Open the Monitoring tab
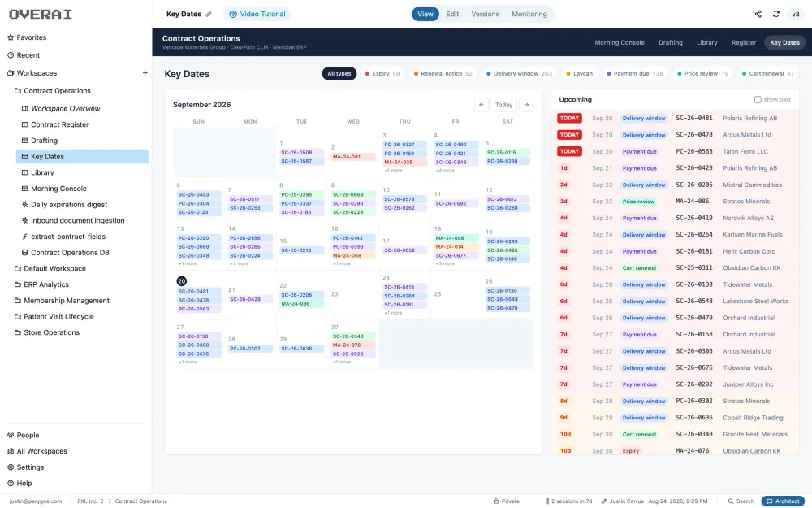Image resolution: width=812 pixels, height=508 pixels. click(529, 14)
